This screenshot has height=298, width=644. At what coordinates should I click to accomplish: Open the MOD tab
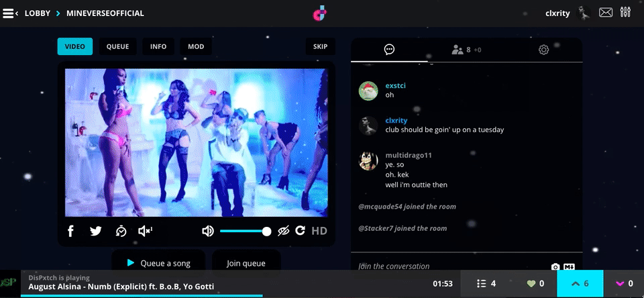point(196,46)
